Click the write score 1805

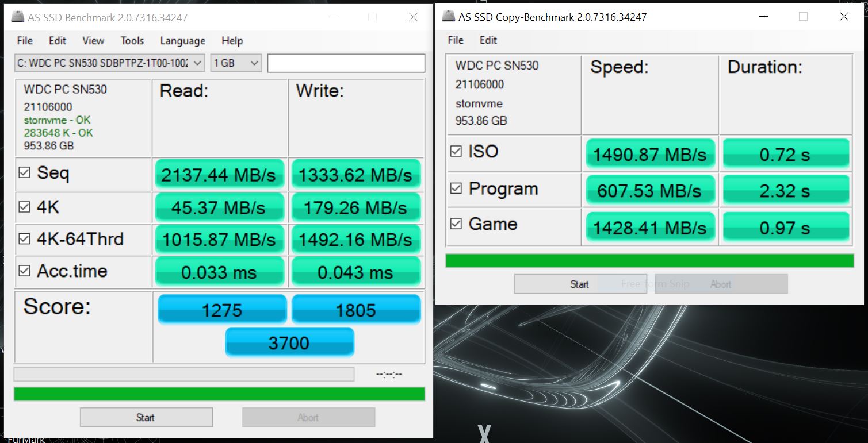click(x=356, y=310)
